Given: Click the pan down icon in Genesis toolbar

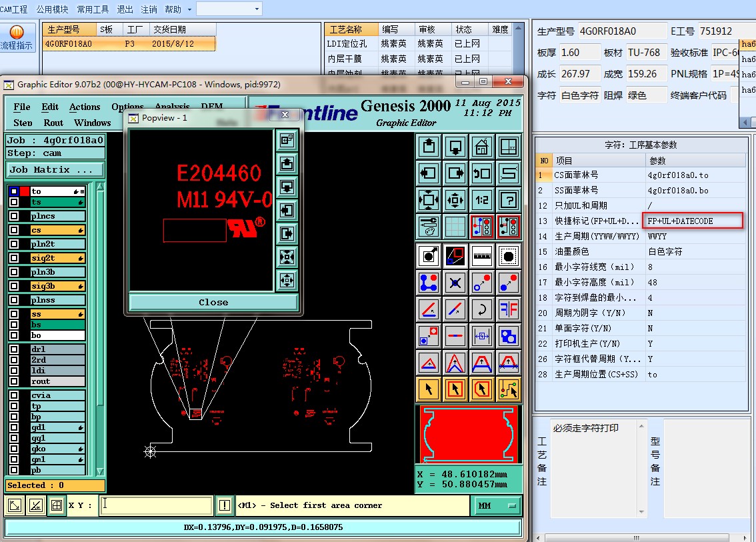Looking at the screenshot, I should (x=455, y=147).
